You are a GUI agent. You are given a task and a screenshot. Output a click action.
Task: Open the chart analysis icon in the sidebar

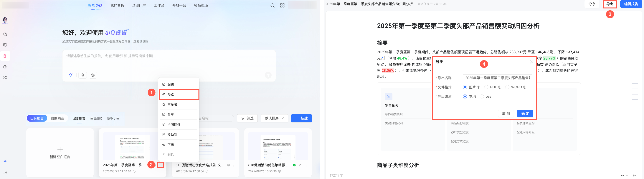click(x=5, y=67)
